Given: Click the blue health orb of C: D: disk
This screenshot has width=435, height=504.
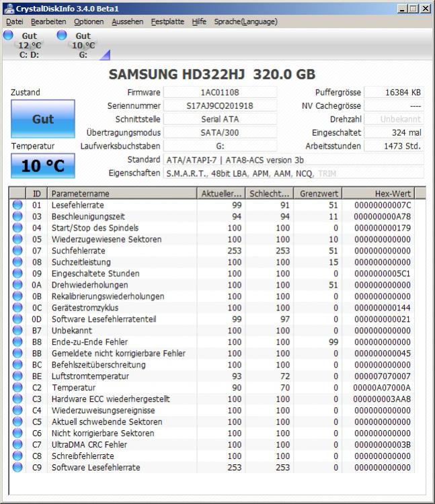Looking at the screenshot, I should 8,35.
